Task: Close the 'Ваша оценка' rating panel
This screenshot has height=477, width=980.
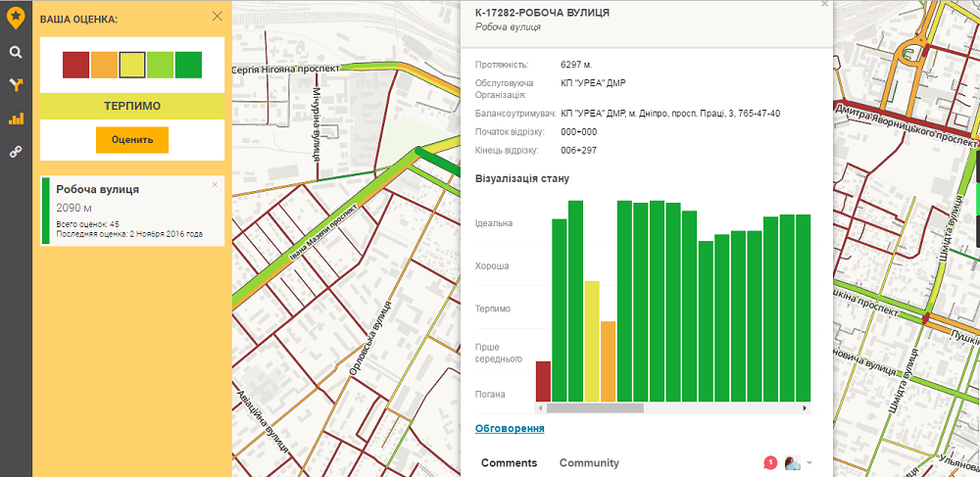Action: pyautogui.click(x=218, y=17)
